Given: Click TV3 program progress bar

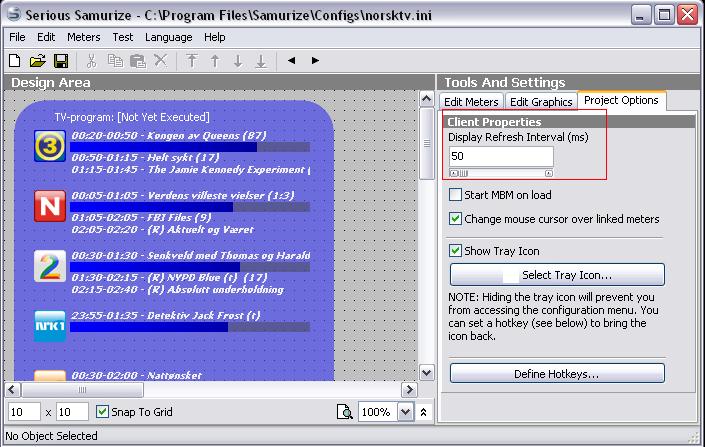Looking at the screenshot, I should 190,147.
